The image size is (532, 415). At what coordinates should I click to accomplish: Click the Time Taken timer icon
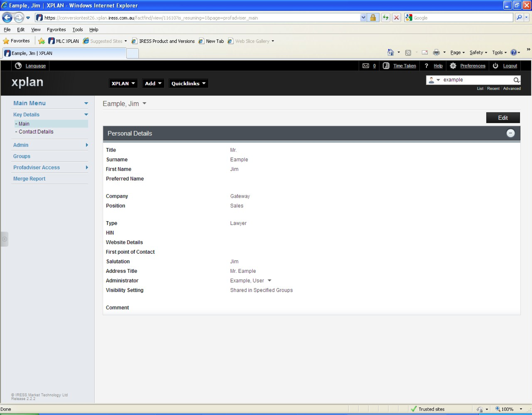coord(386,66)
